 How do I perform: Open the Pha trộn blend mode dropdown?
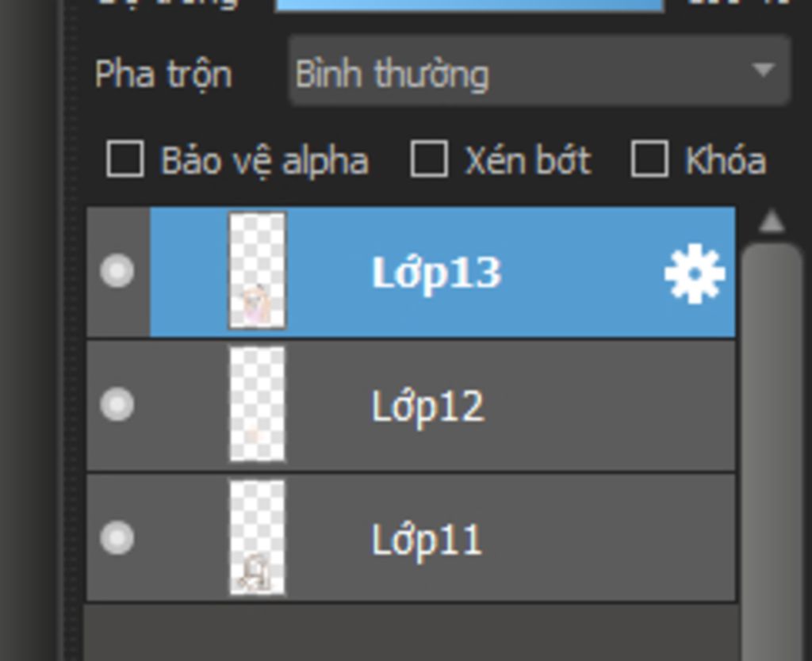pyautogui.click(x=539, y=72)
